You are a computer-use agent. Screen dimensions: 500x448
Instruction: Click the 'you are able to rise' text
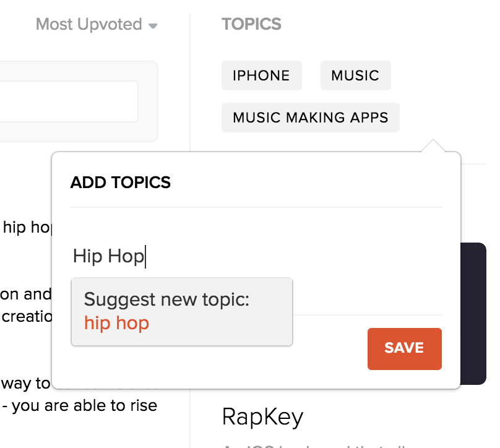coord(85,405)
